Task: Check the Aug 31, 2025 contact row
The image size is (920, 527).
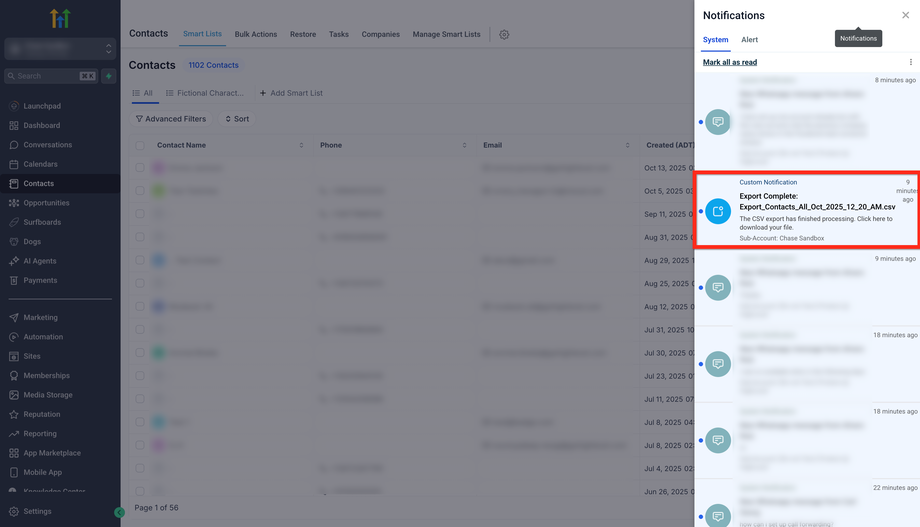Action: click(140, 237)
